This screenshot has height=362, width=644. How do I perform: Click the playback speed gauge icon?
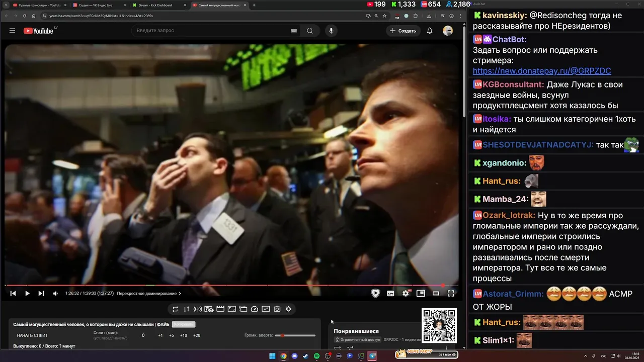[x=254, y=309]
